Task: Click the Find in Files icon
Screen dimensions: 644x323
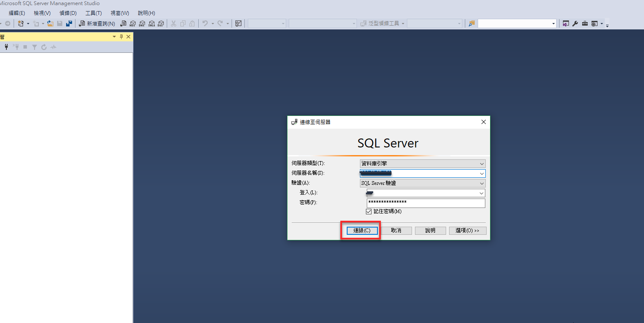Action: click(x=472, y=23)
